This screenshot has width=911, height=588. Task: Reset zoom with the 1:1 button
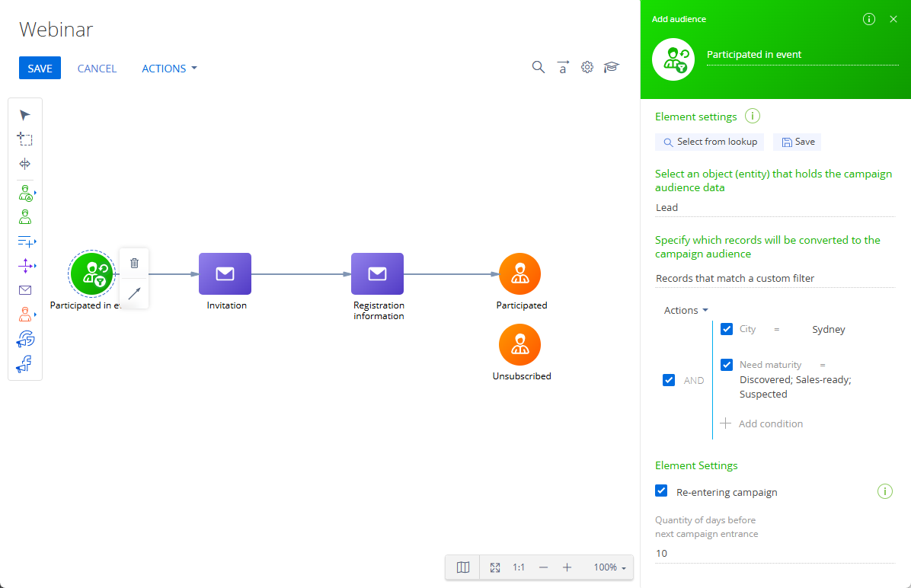coord(519,567)
